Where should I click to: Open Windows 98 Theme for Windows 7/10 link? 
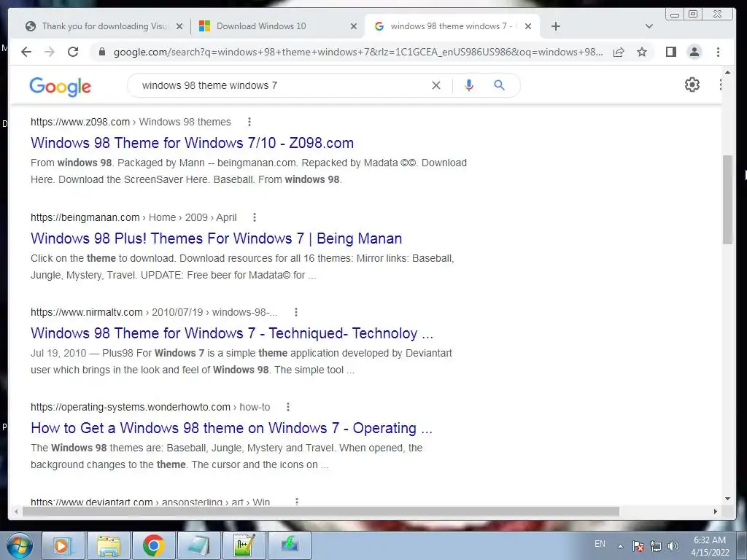coord(192,143)
